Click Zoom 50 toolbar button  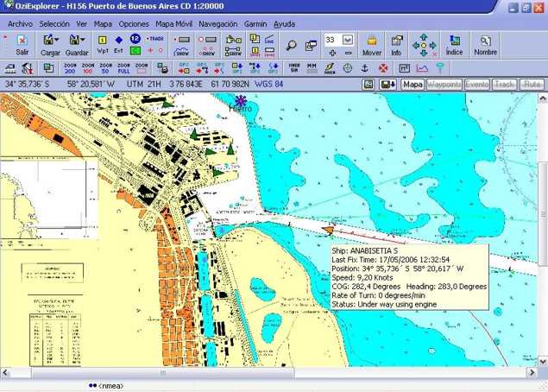[x=106, y=68]
